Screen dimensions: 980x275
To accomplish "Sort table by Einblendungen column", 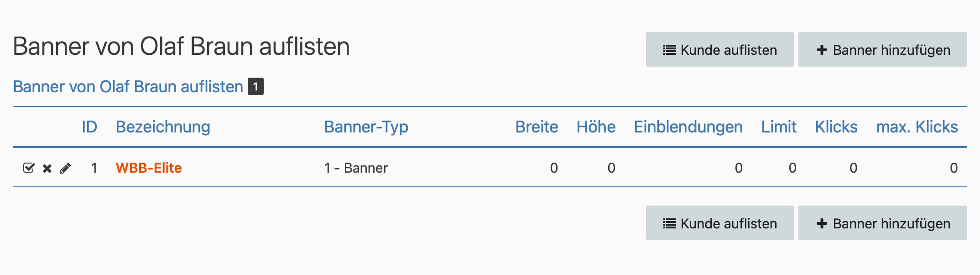I will point(688,127).
